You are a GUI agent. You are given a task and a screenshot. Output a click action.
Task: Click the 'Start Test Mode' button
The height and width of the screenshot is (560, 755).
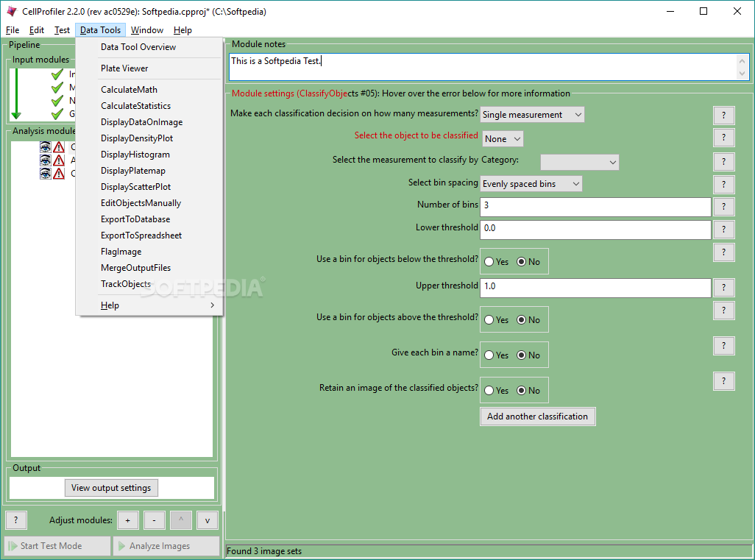(58, 546)
